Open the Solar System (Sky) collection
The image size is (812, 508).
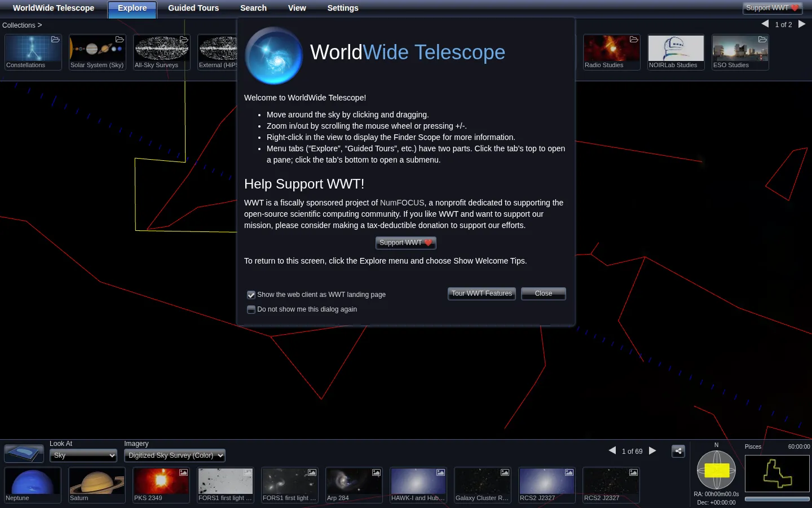98,52
